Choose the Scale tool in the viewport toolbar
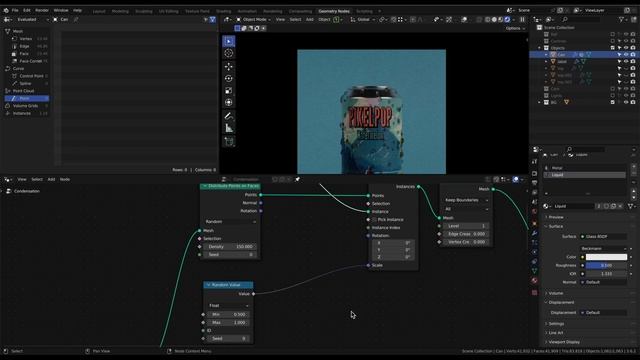 coord(229,91)
